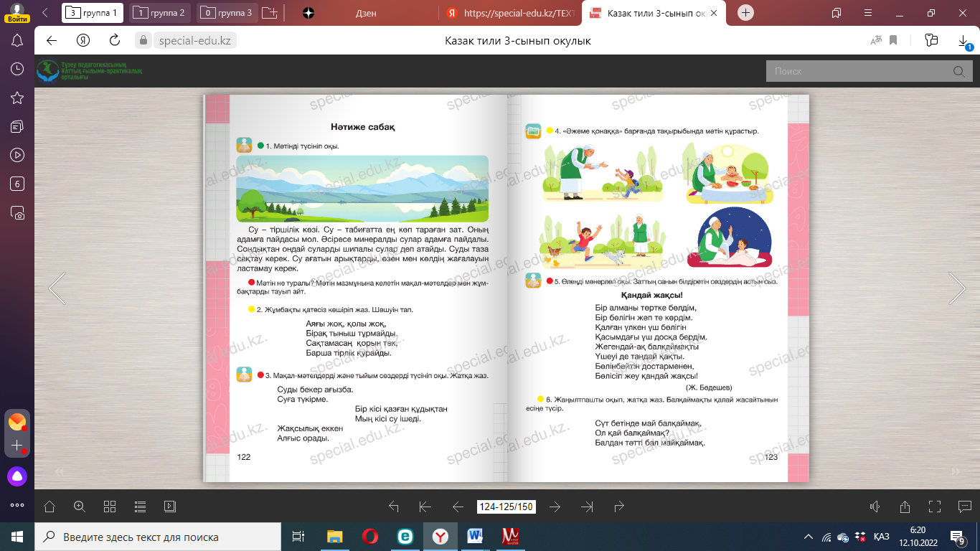This screenshot has width=980, height=551.
Task: Go to flipbook home icon
Action: 50,507
